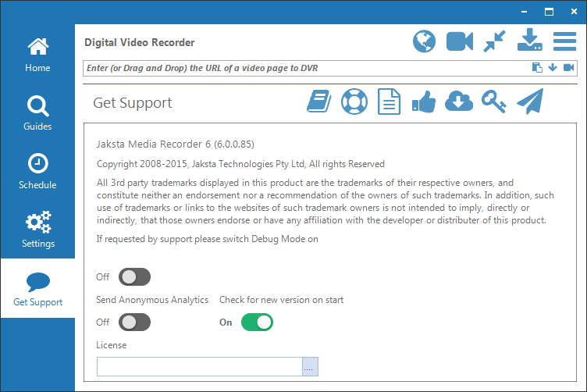
Task: Enable Send Anonymous Analytics switch
Action: pos(135,323)
